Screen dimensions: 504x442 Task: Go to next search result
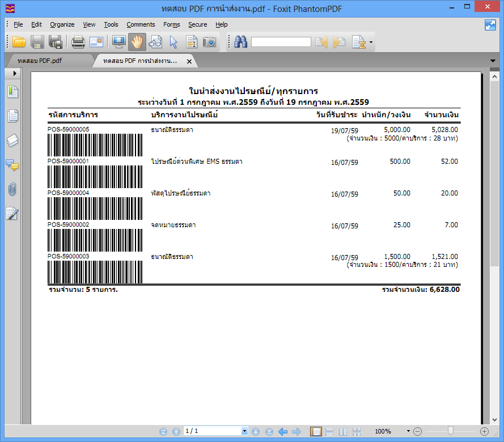[339, 42]
